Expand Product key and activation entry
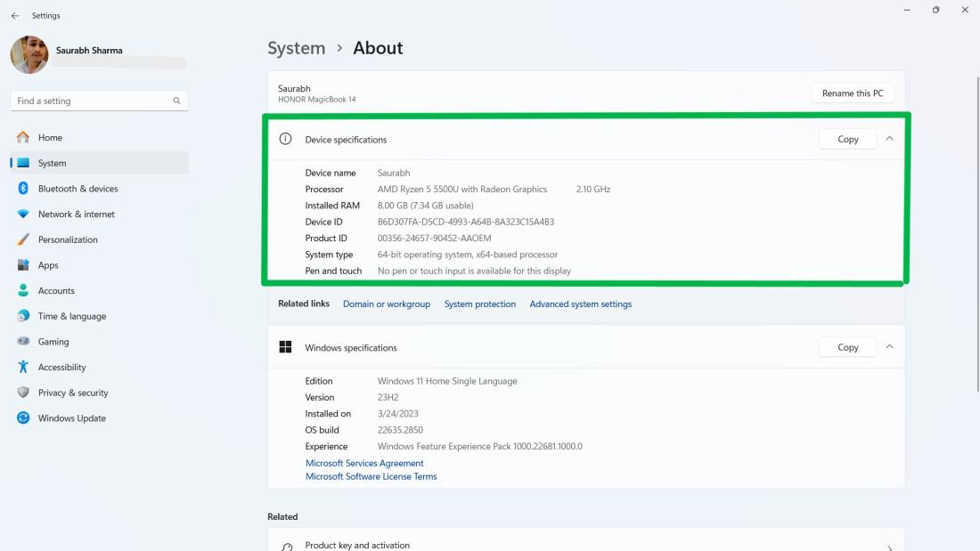 tap(888, 547)
